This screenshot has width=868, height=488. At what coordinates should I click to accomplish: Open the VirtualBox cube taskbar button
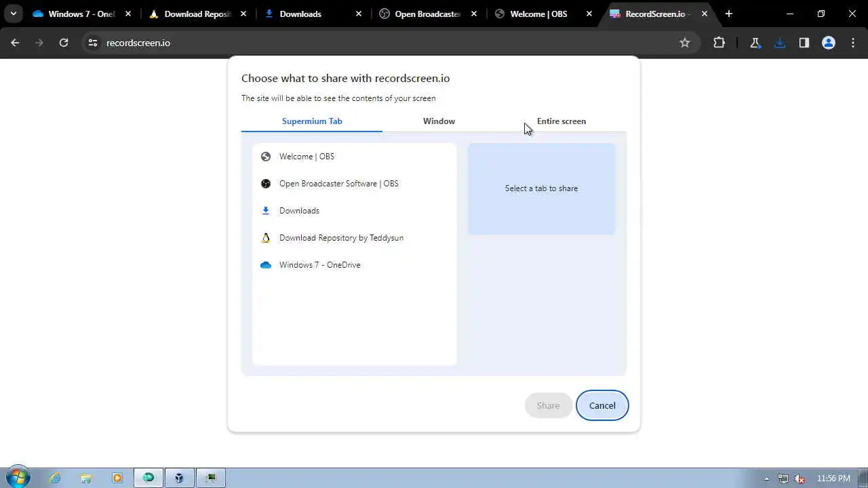tap(179, 478)
